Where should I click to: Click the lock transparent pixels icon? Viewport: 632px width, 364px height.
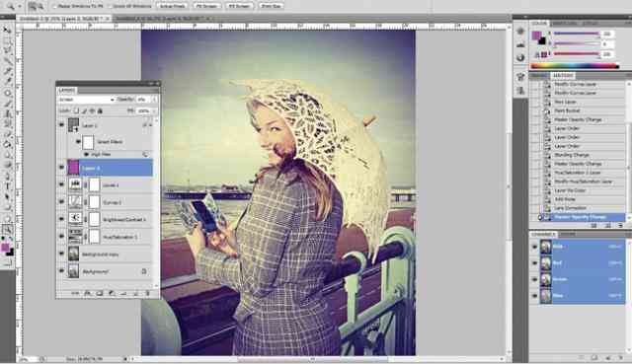point(76,110)
